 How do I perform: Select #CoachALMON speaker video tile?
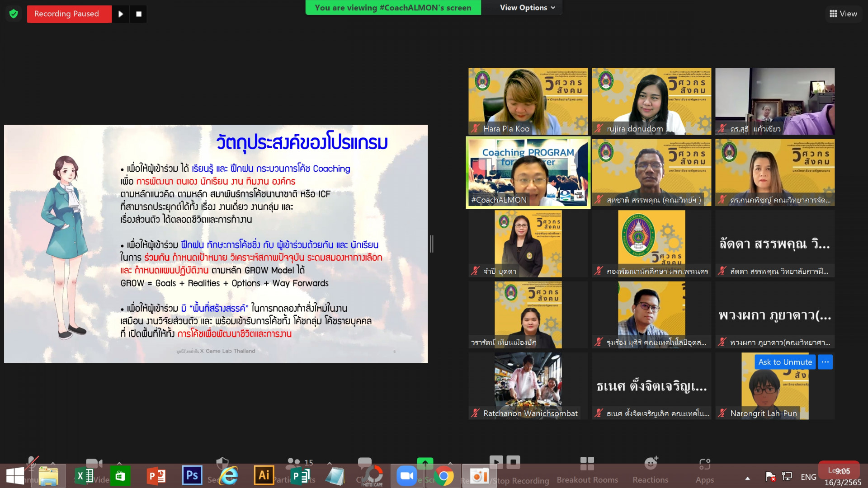[x=528, y=172]
